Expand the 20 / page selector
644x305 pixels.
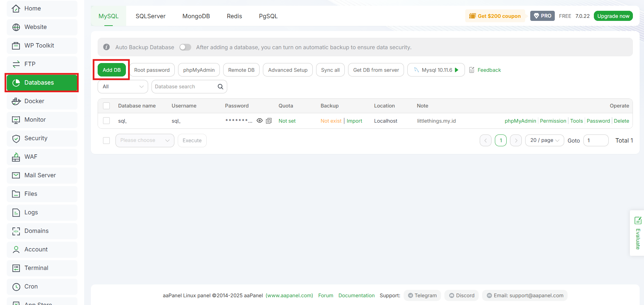[544, 140]
